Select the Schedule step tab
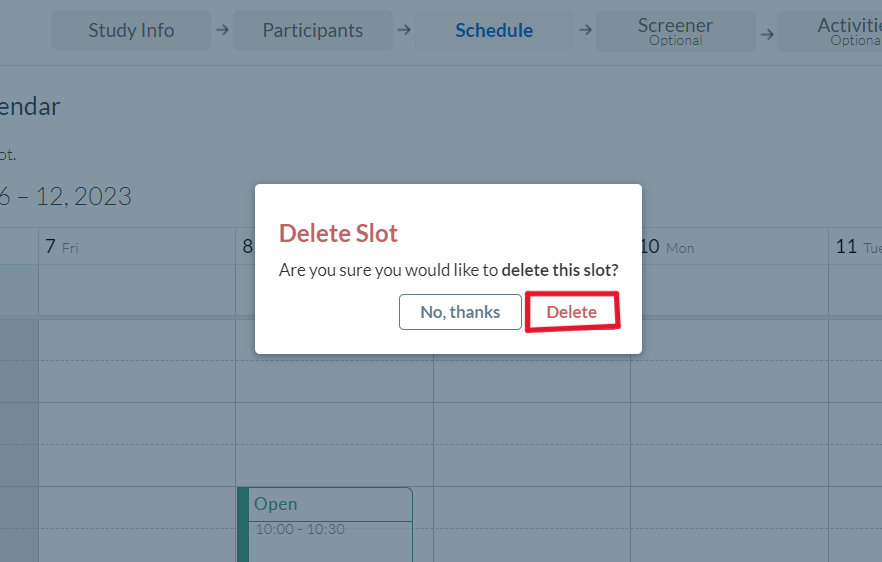 [x=494, y=30]
